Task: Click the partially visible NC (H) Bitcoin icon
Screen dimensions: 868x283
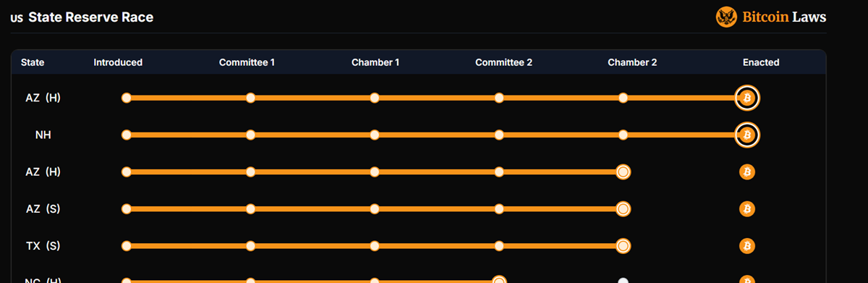Action: click(x=747, y=279)
